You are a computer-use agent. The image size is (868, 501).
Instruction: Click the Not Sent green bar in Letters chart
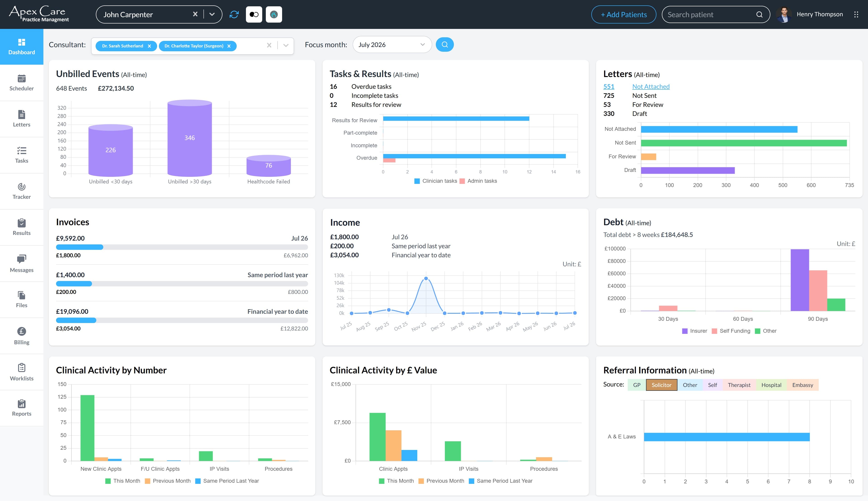[x=744, y=143]
